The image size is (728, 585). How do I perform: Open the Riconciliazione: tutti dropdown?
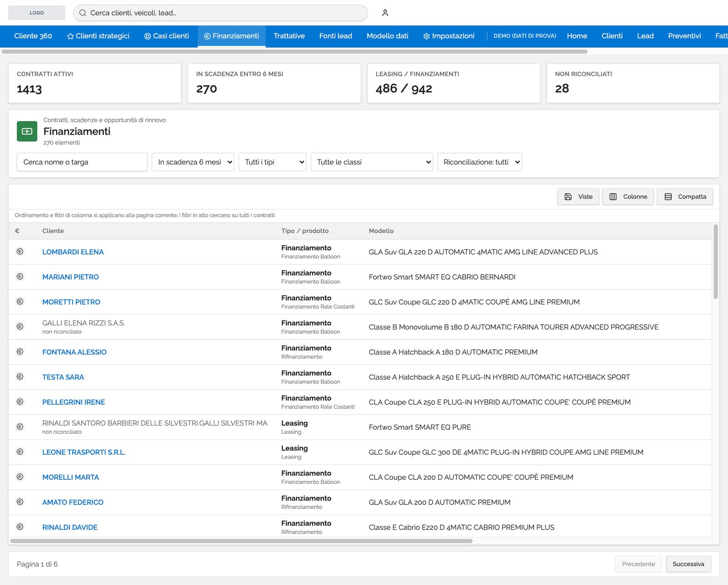coord(480,162)
